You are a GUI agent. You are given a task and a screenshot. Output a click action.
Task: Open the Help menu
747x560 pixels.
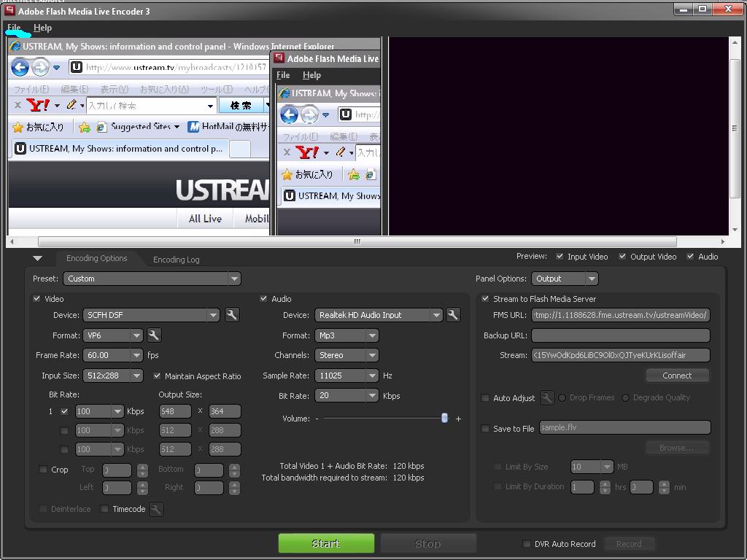(42, 28)
